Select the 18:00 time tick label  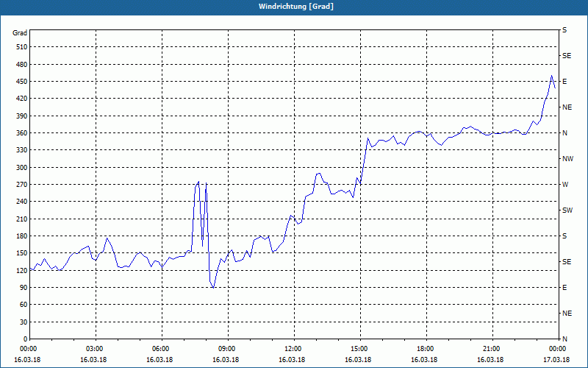coord(426,349)
